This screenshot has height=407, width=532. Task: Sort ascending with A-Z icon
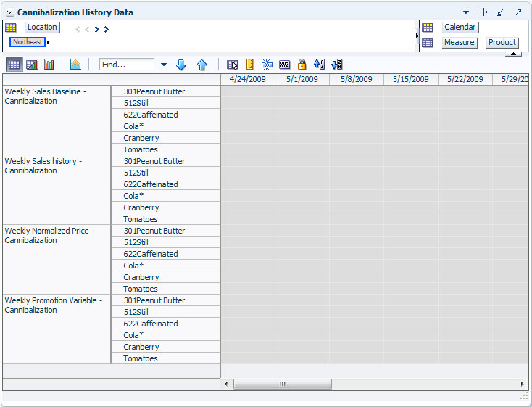coord(319,65)
